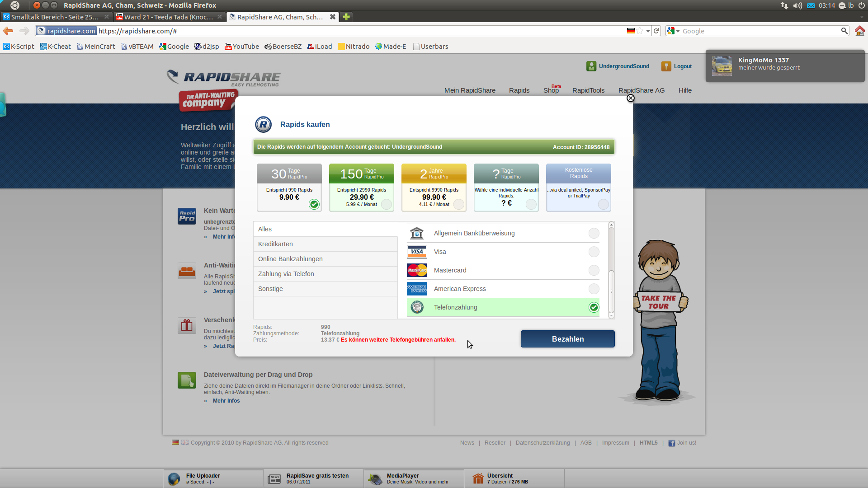
Task: Click the round R logo in dialog header
Action: click(263, 124)
